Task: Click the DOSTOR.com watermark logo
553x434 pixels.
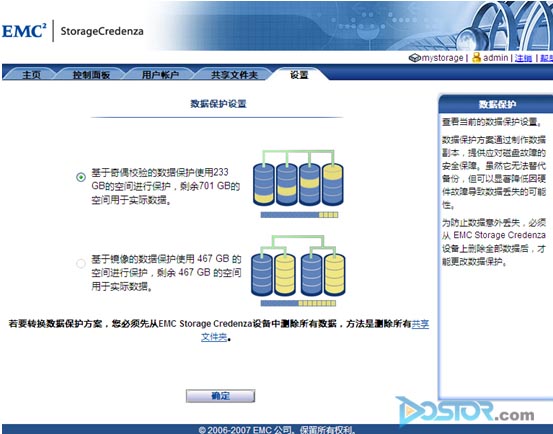Action: 465,411
